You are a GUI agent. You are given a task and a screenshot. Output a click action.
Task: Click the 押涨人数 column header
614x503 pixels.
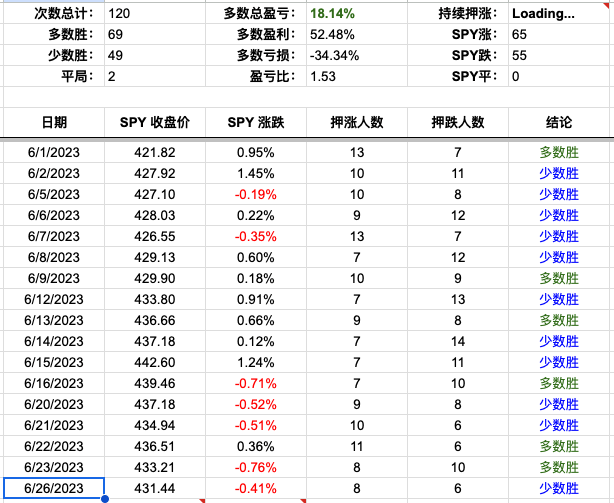click(x=357, y=123)
